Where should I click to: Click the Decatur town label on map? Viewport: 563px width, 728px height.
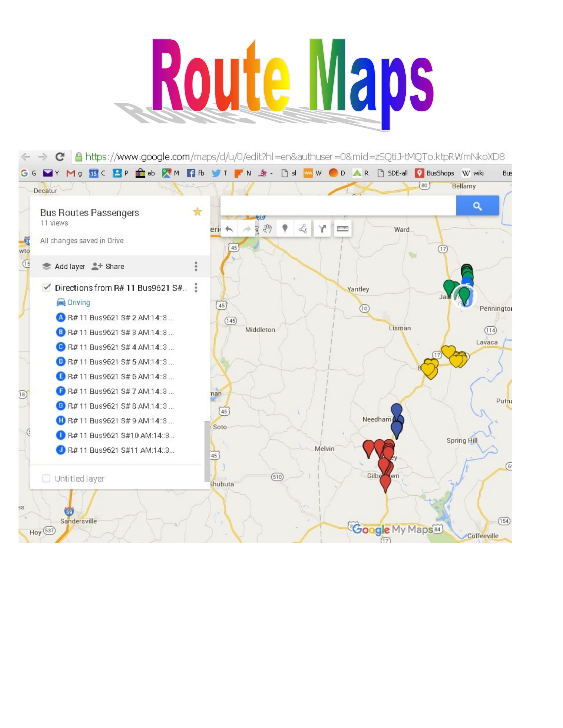click(45, 191)
